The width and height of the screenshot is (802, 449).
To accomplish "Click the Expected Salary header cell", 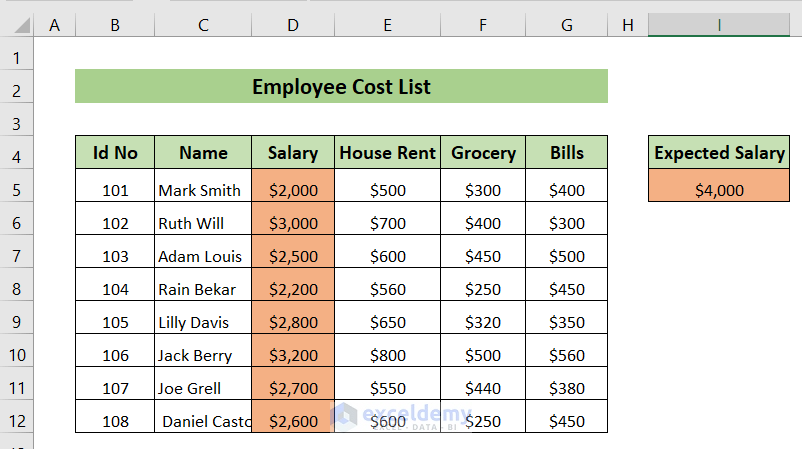I will (718, 153).
